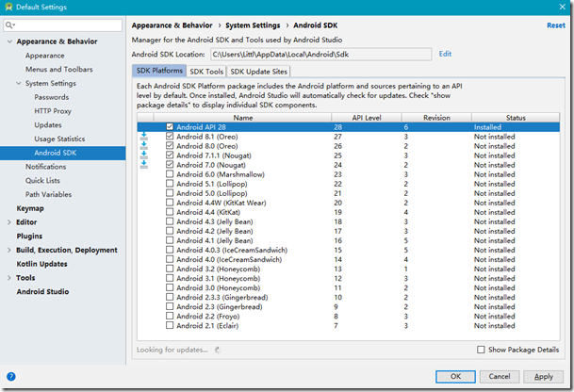
Task: Open HTTP Proxy settings page
Action: coord(53,111)
